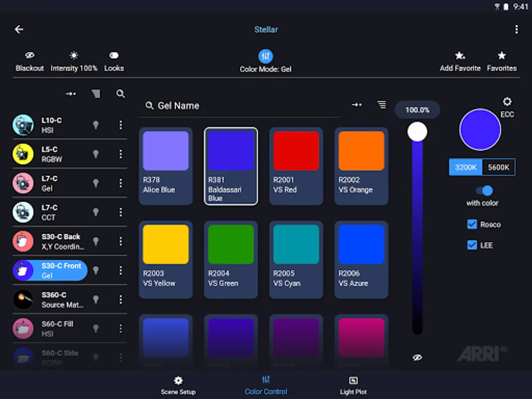Toggle the with color switch
This screenshot has width=532, height=399.
tap(484, 191)
